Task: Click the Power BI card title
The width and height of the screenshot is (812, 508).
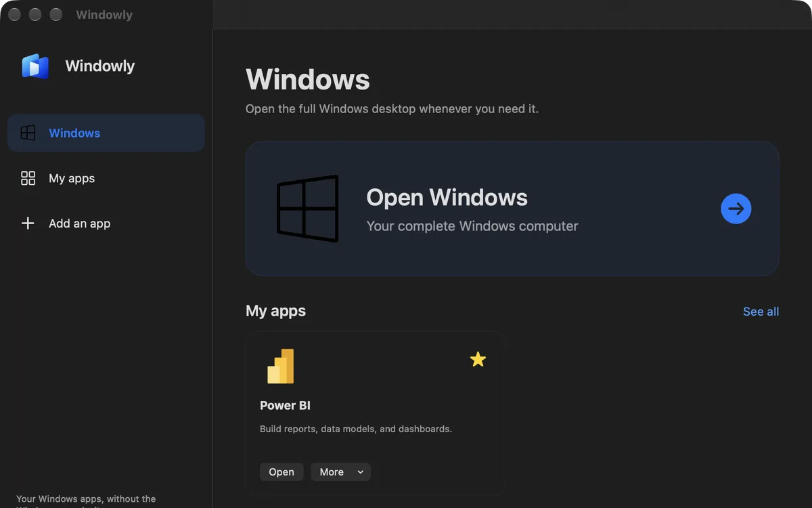Action: 285,406
